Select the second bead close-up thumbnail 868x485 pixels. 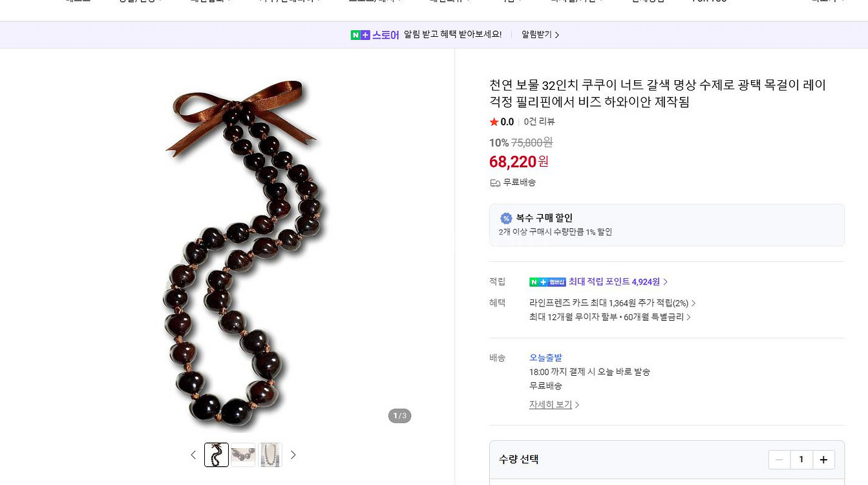pos(244,455)
